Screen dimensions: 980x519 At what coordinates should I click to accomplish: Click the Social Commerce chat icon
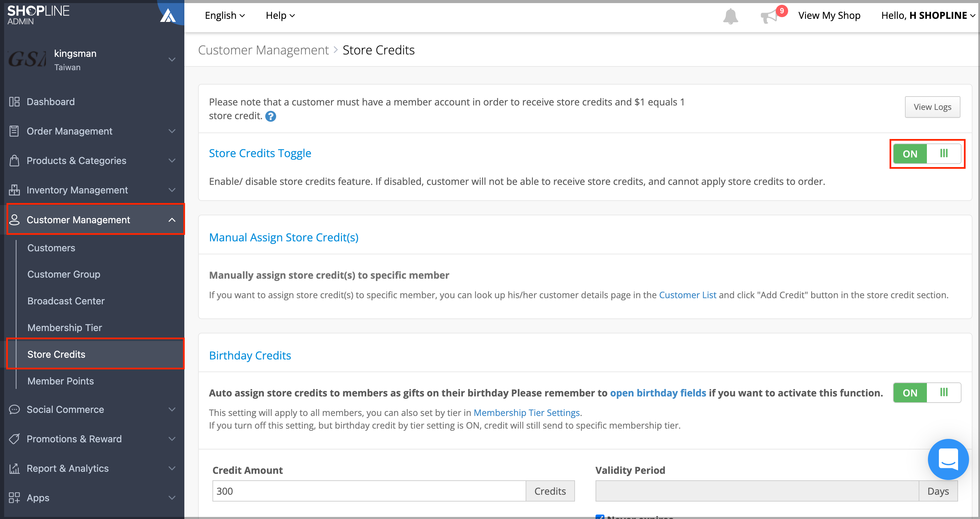tap(14, 409)
